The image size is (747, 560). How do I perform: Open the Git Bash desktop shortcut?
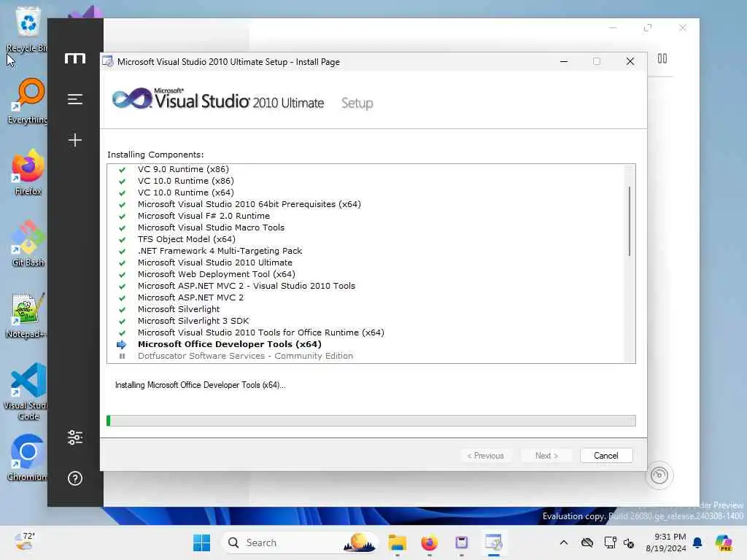click(28, 244)
